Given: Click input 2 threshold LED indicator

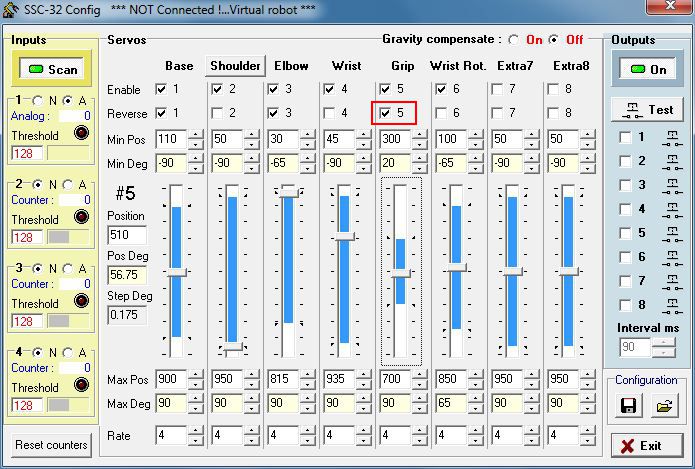Looking at the screenshot, I should (x=81, y=216).
